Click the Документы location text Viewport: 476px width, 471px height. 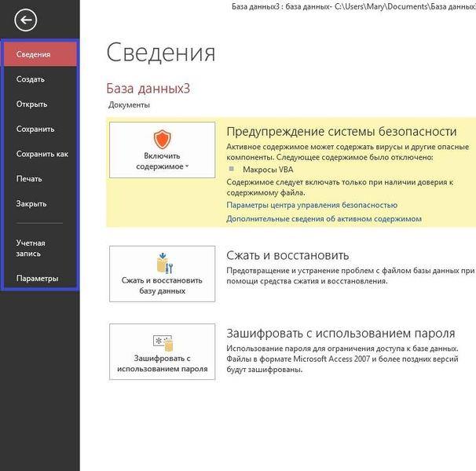click(129, 105)
